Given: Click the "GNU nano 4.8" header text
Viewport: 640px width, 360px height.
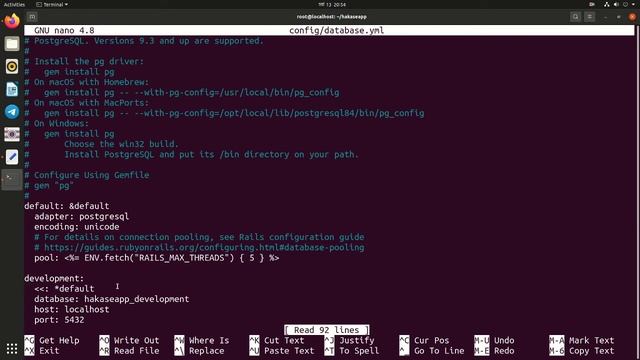Looking at the screenshot, I should point(64,31).
